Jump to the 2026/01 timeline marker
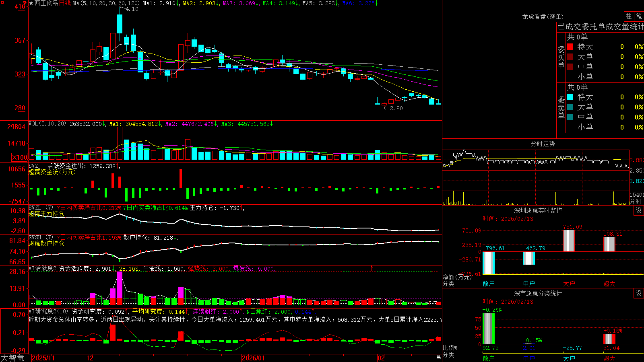Viewport: 644px width, 362px height. coord(253,358)
